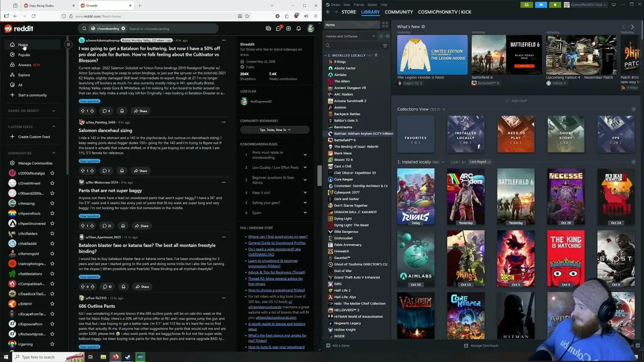Viewport: 644px width, 362px height.
Task: Open Steam sort by Last Played dropdown
Action: tap(480, 162)
